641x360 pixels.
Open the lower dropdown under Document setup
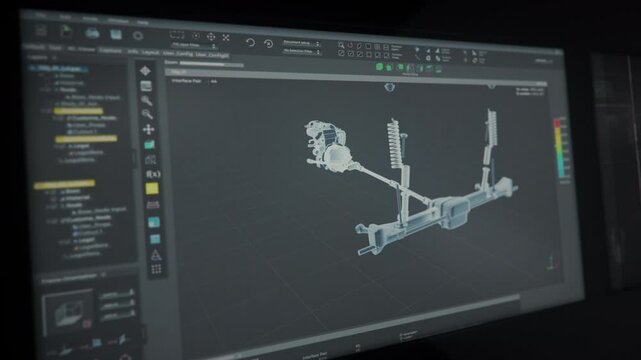302,51
